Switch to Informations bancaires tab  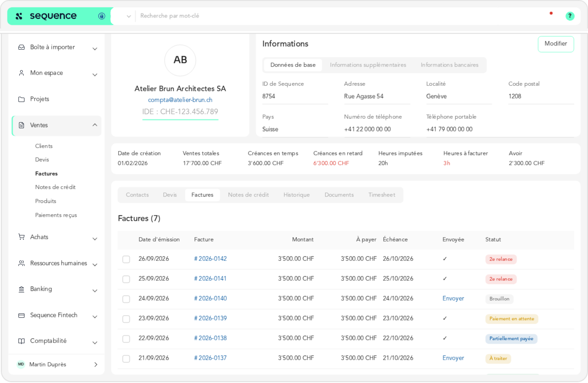tap(449, 65)
